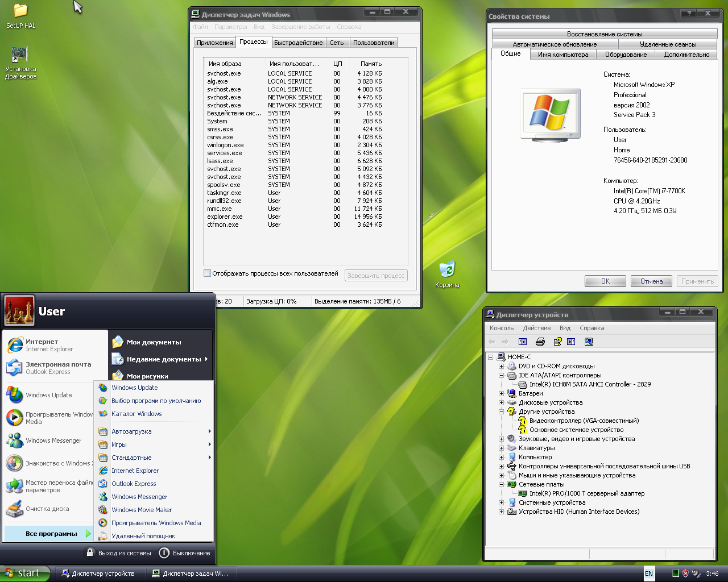Open Имя компьютера tab in System Properties
The width and height of the screenshot is (728, 582).
pos(563,55)
